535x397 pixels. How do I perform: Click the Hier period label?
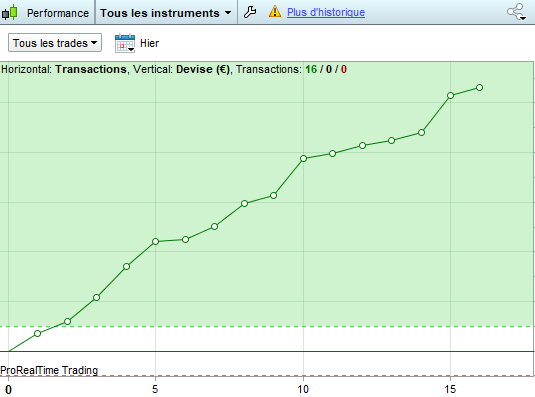[x=149, y=43]
